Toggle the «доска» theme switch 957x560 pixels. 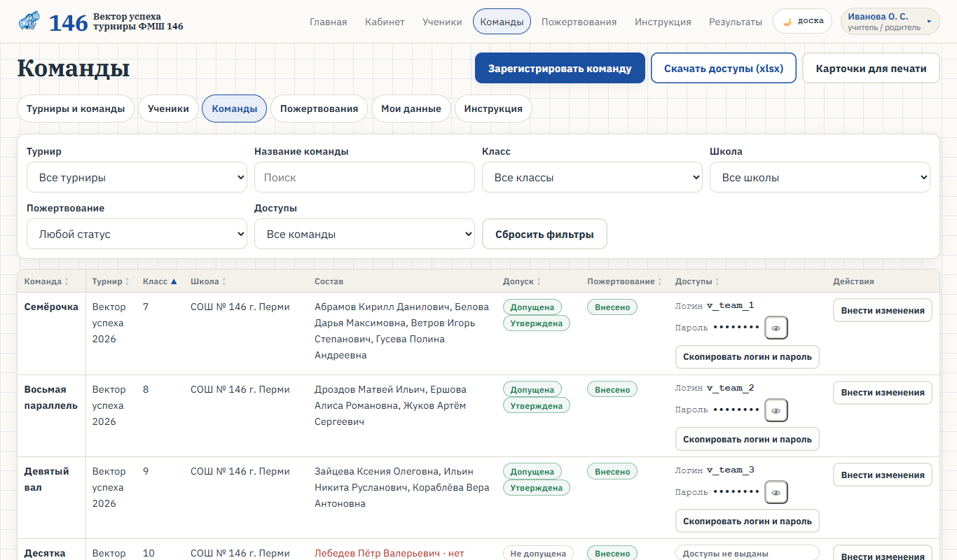point(802,21)
